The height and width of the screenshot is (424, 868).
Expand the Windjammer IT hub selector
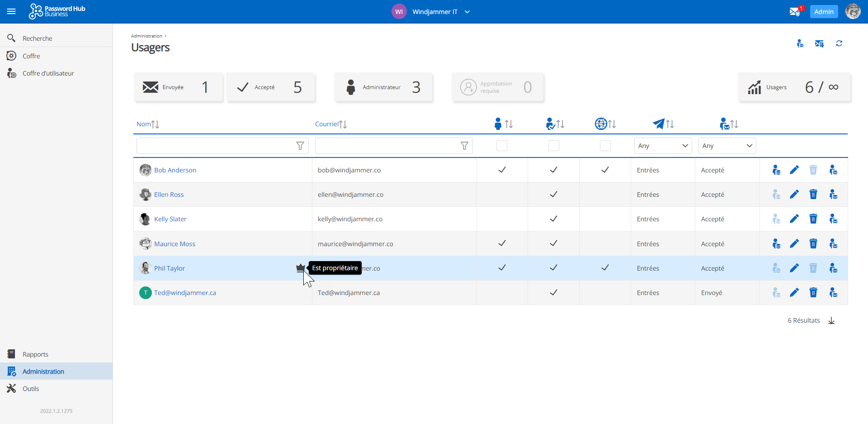(x=467, y=12)
